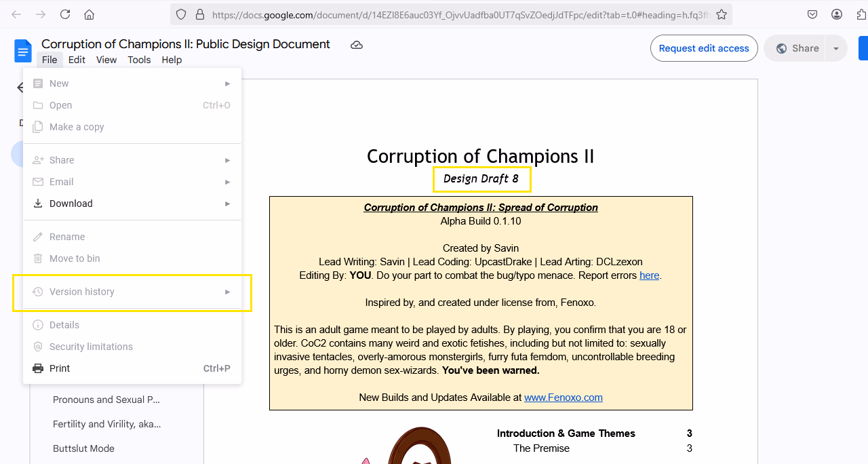The width and height of the screenshot is (868, 464).
Task: Open Introduction & Game Themes contents entry
Action: tap(566, 433)
